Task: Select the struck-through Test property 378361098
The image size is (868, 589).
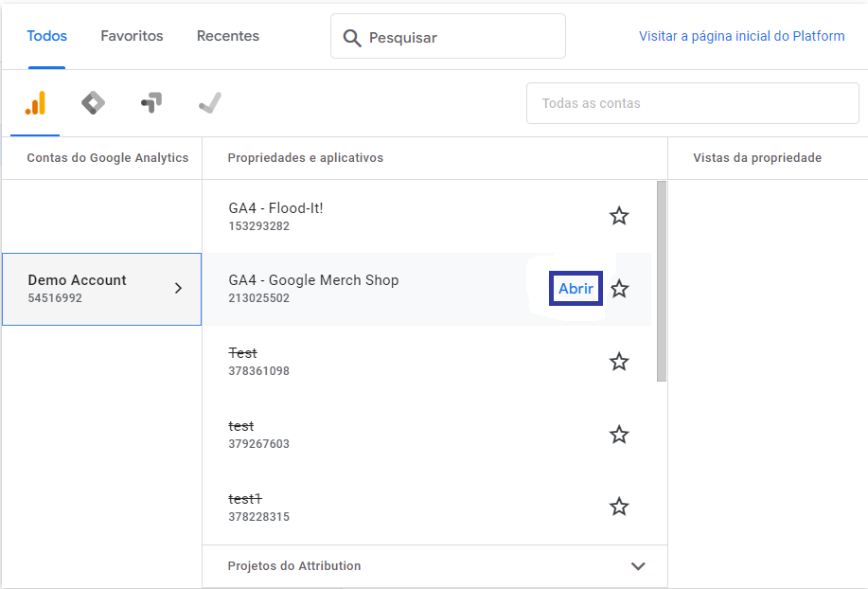Action: click(426, 362)
